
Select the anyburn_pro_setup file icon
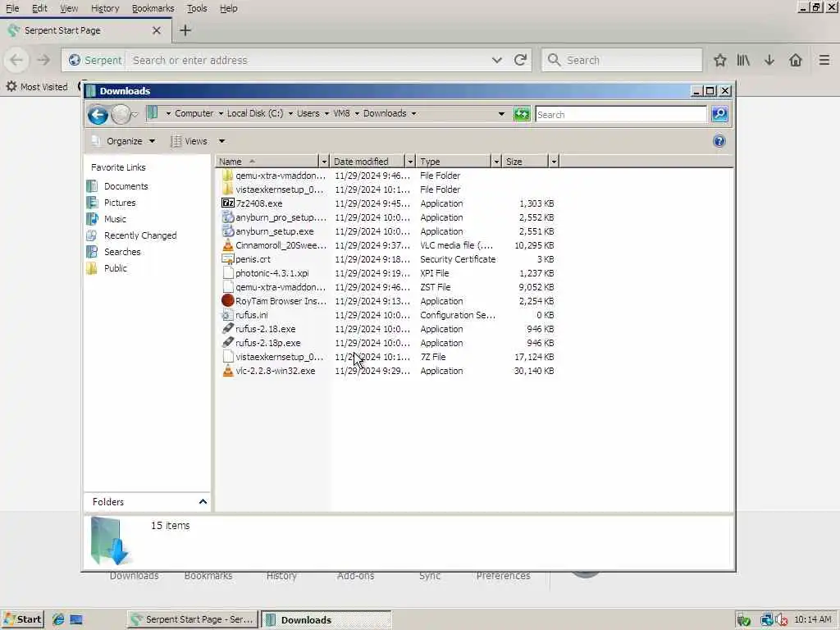pyautogui.click(x=228, y=217)
